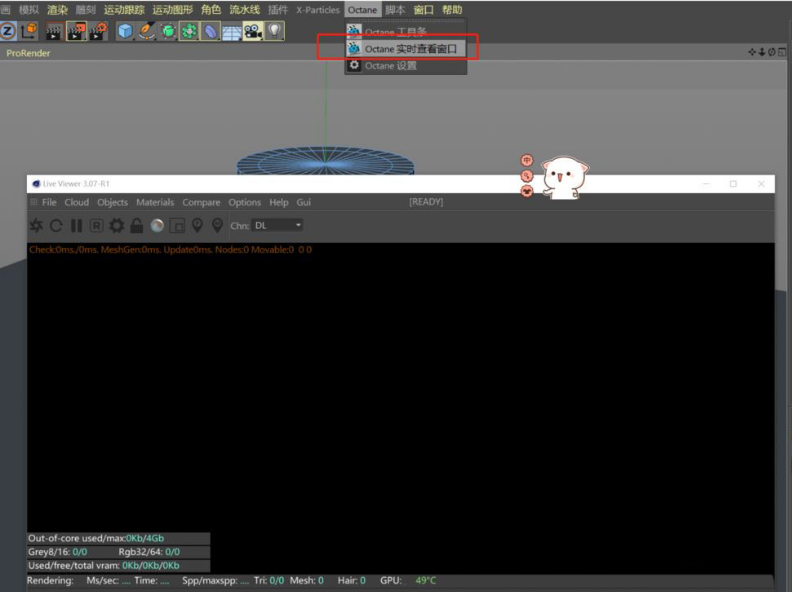
Task: Add a cube primitive object
Action: [125, 31]
